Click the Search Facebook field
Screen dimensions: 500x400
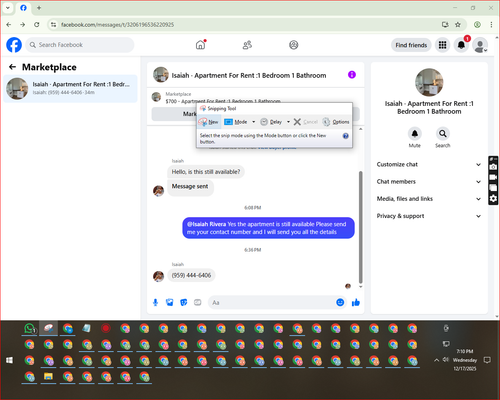tap(80, 45)
